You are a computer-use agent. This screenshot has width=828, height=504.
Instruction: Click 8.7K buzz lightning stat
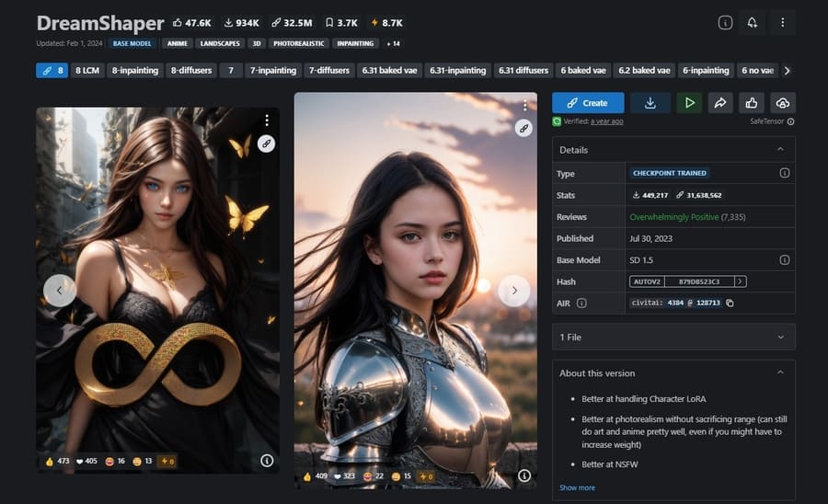[387, 23]
